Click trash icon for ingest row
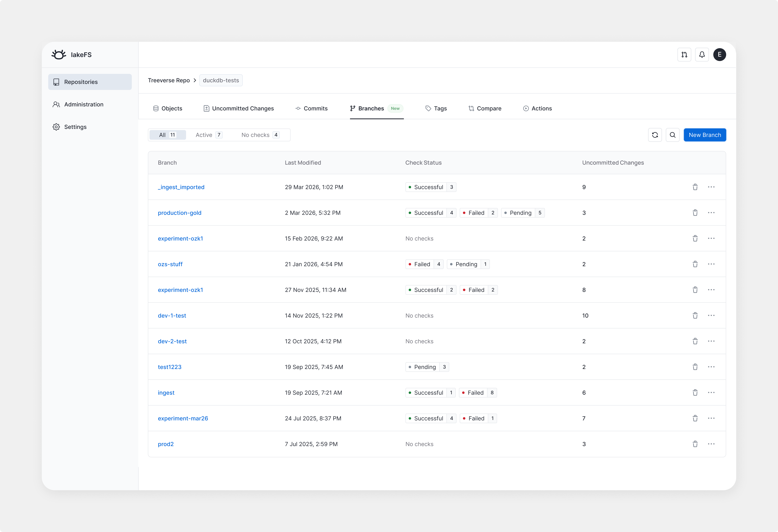This screenshot has width=778, height=532. click(695, 392)
